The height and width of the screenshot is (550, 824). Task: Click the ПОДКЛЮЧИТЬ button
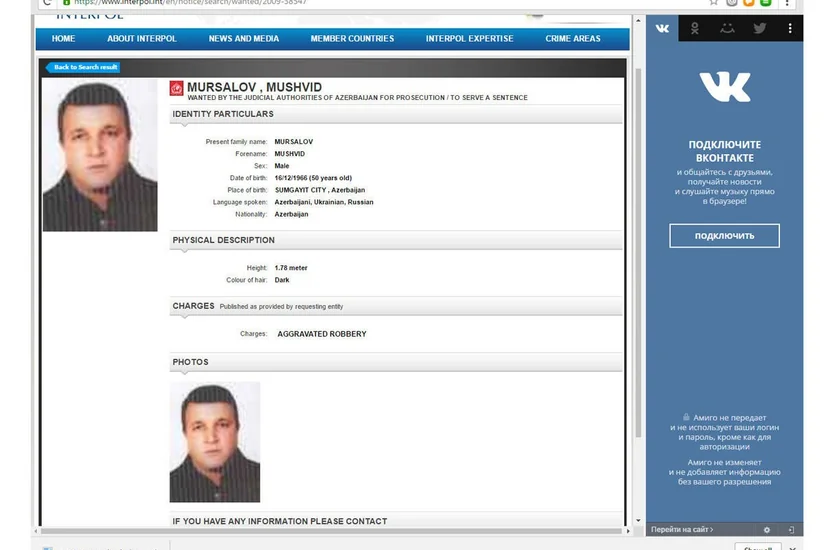(725, 236)
